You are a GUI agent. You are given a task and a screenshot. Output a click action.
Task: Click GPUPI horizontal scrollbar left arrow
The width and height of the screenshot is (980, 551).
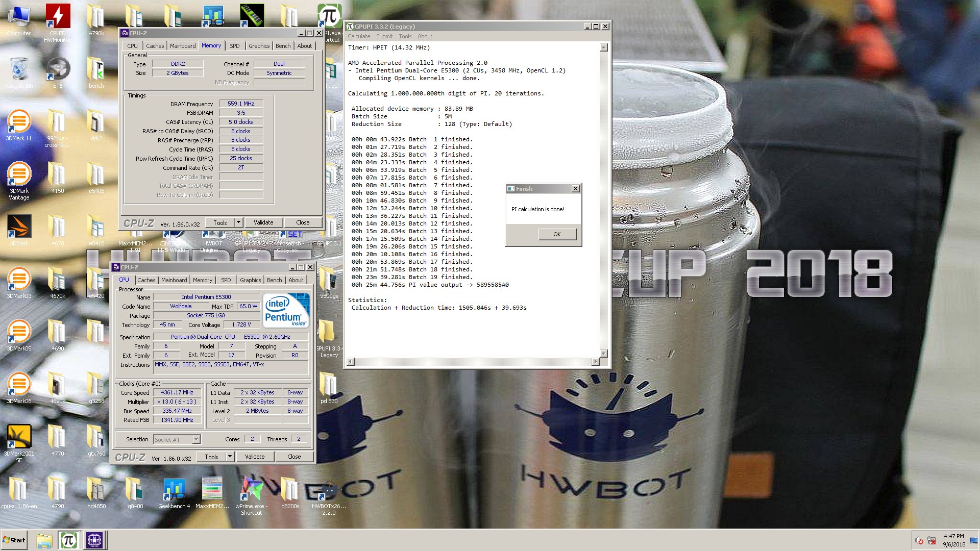coord(350,362)
